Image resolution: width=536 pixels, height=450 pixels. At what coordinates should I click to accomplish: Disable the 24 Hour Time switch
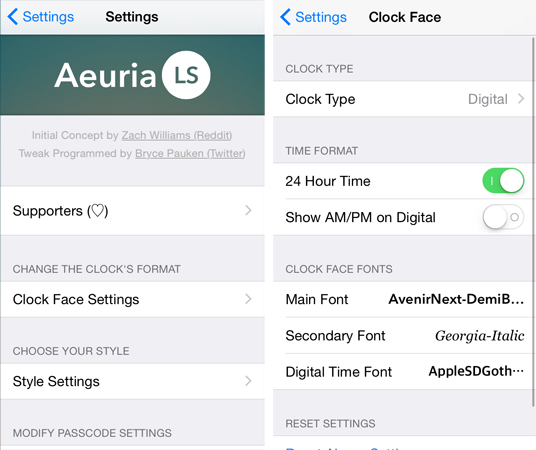[503, 181]
